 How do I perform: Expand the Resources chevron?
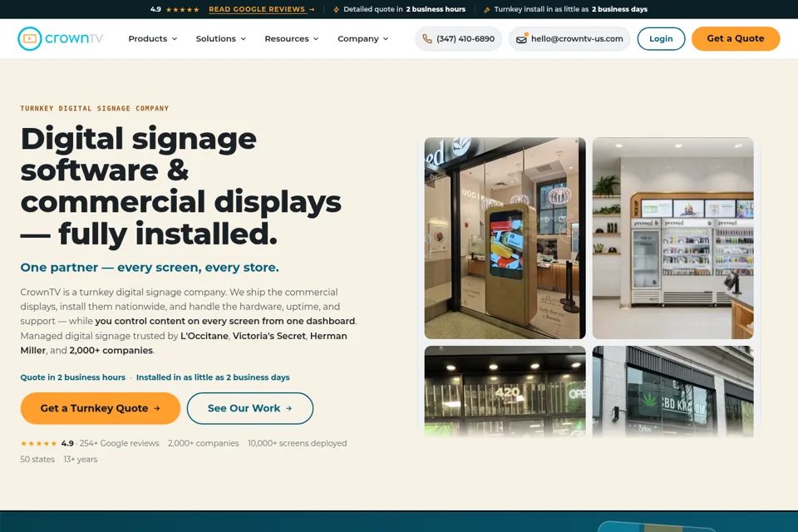[x=316, y=39]
